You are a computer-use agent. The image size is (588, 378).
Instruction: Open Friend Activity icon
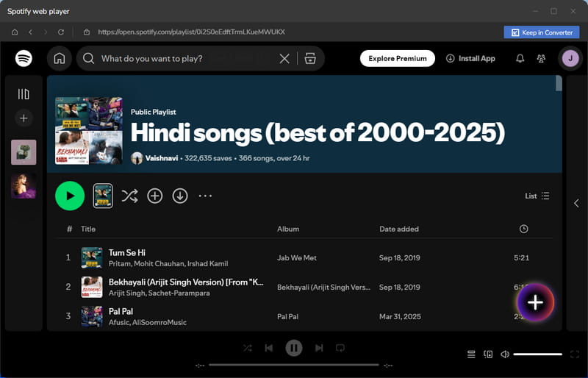(x=541, y=58)
